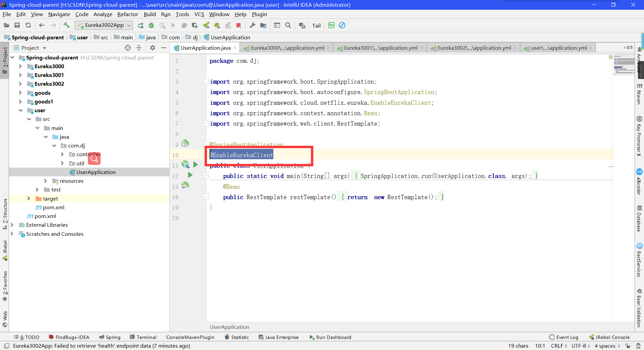This screenshot has width=644, height=350.
Task: Toggle the Key Promoter X tool window
Action: click(x=639, y=136)
